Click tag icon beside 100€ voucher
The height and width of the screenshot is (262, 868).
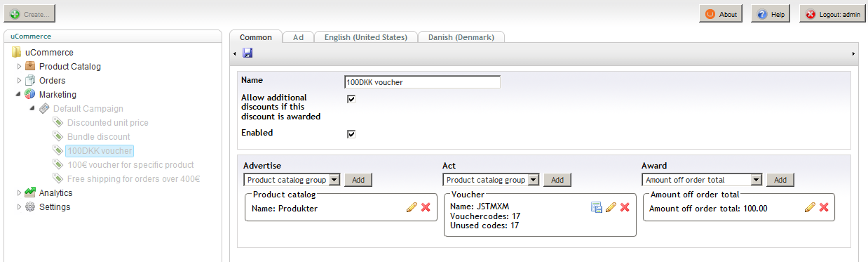click(58, 164)
